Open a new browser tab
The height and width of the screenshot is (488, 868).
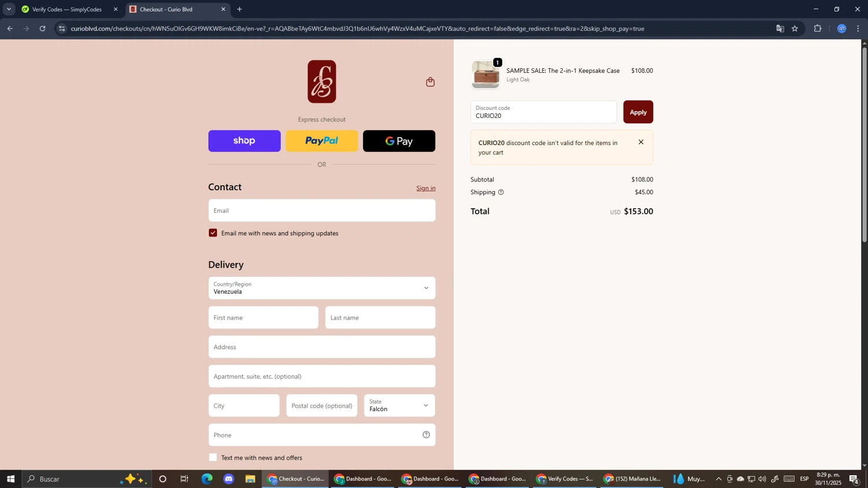coord(240,9)
